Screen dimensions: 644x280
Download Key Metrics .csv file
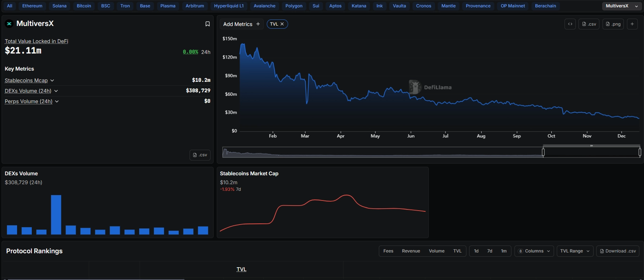200,155
